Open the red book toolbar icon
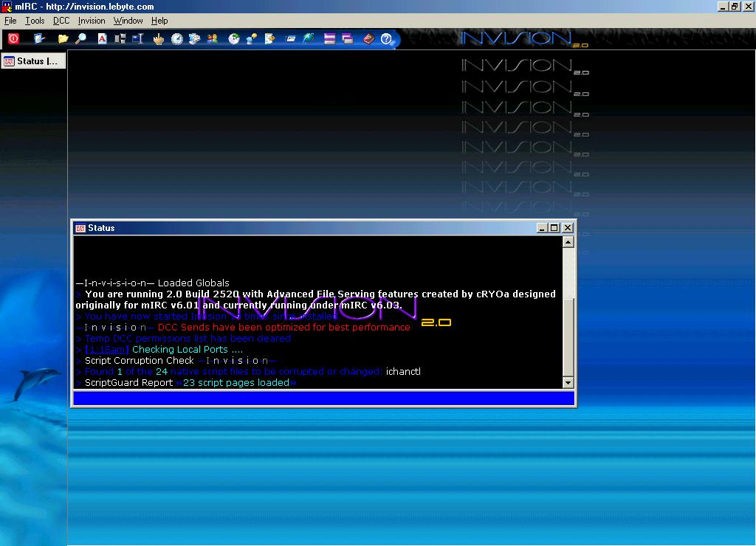This screenshot has width=756, height=546. pos(368,38)
